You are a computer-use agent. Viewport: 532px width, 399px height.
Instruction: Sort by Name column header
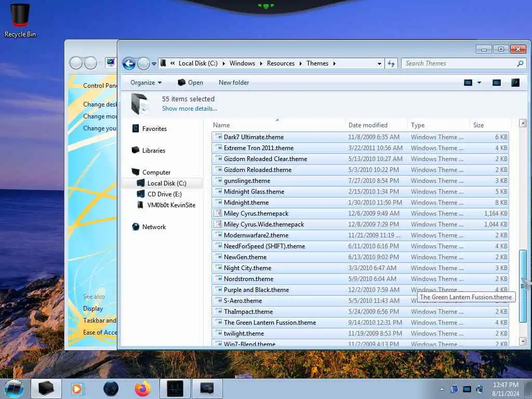click(278, 125)
